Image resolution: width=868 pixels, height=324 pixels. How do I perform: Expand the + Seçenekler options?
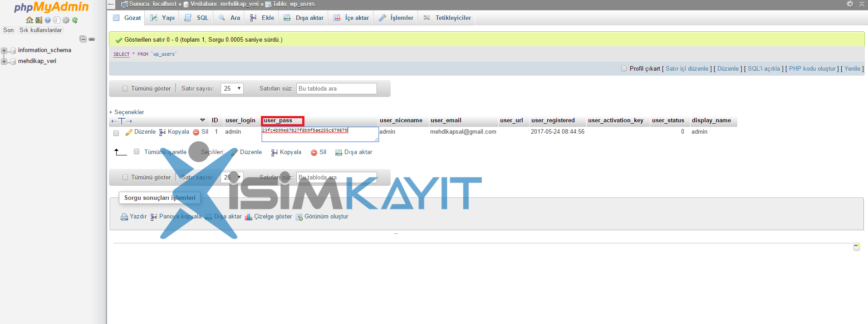(127, 112)
